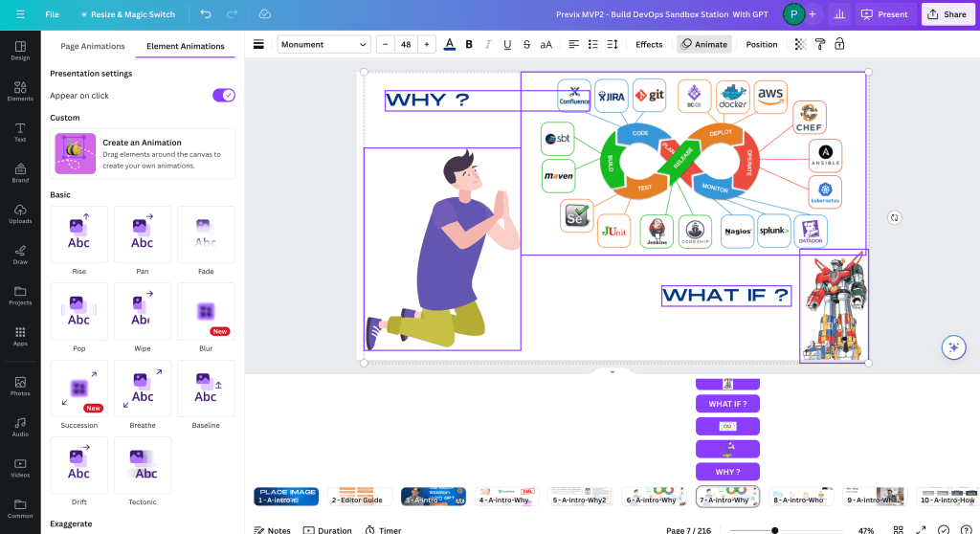Open the Apps sidebar panel
980x534 pixels.
(x=20, y=337)
